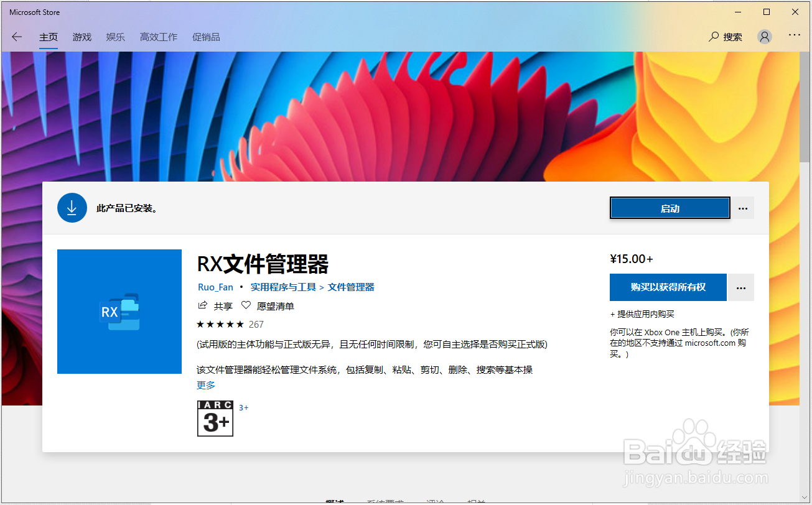Click 此产品已安装 status text

(127, 208)
